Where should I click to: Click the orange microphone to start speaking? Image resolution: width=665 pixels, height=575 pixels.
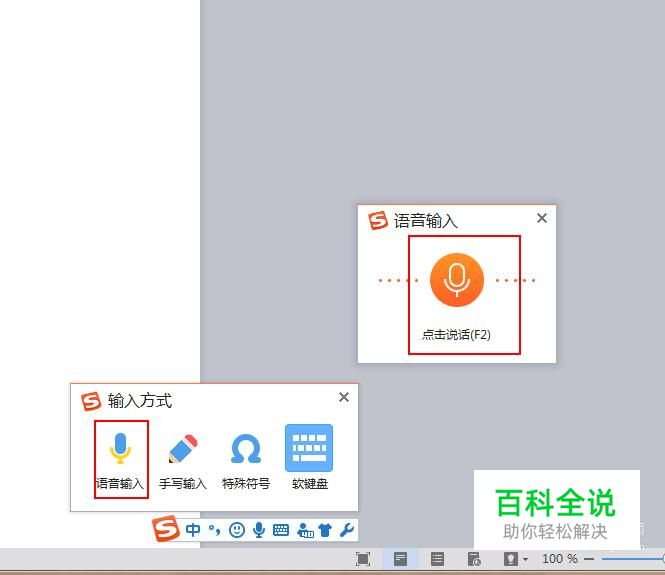[457, 280]
